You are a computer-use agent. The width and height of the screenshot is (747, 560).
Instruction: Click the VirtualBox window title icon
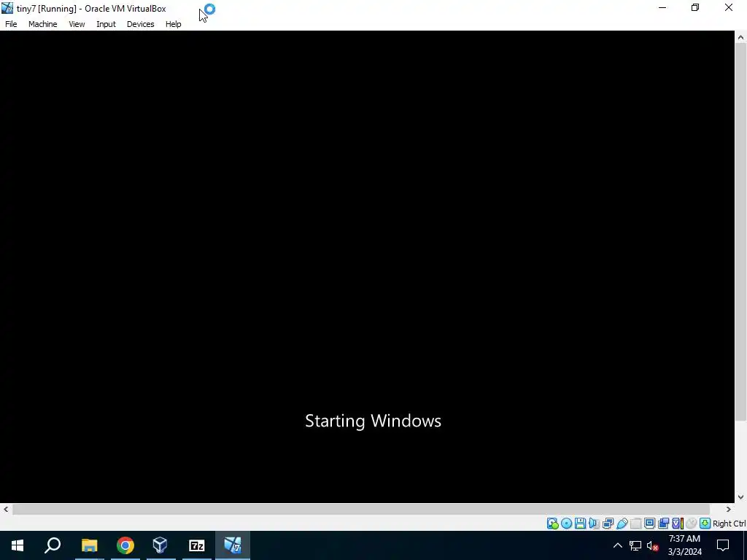[7, 8]
